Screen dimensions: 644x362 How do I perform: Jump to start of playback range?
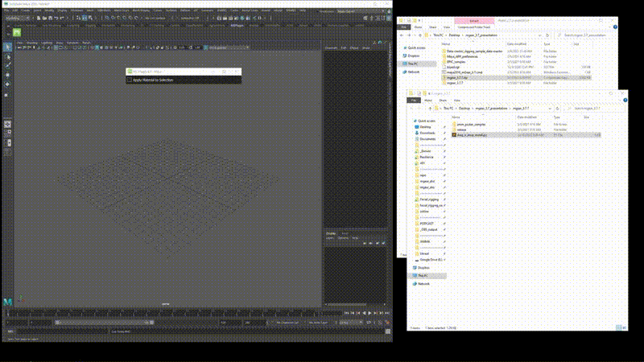[x=347, y=313]
